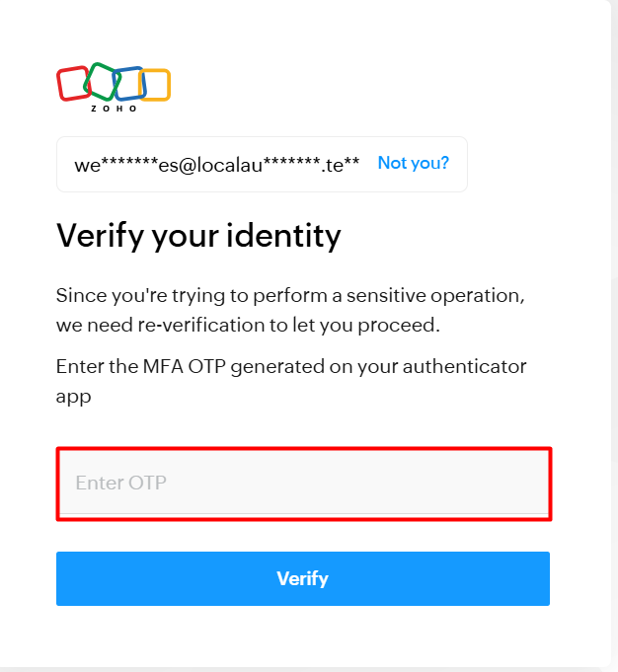
Task: Click the ZOHO wordmark text below the squares
Action: 114,108
